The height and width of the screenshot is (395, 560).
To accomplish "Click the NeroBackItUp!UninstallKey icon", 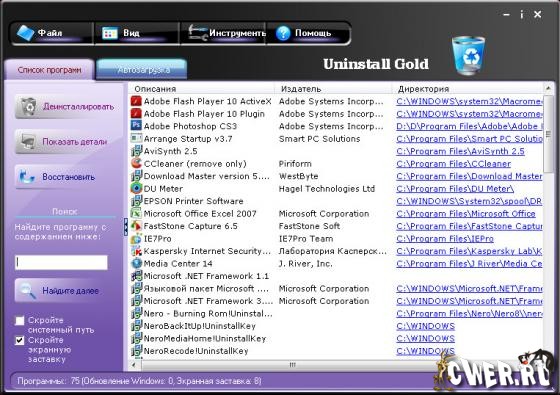I will (x=136, y=326).
